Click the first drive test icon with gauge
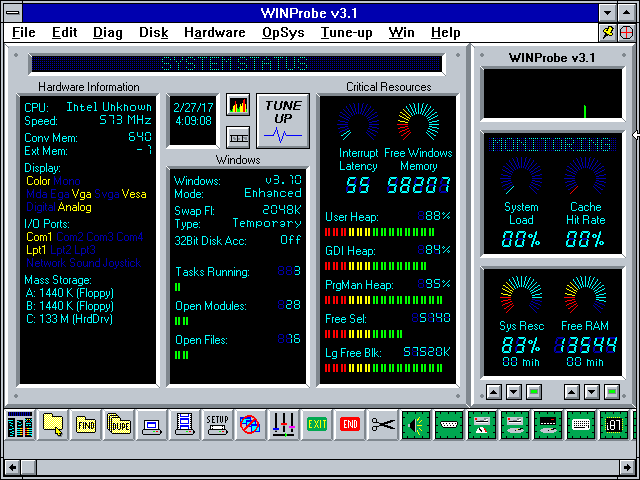 (x=482, y=425)
